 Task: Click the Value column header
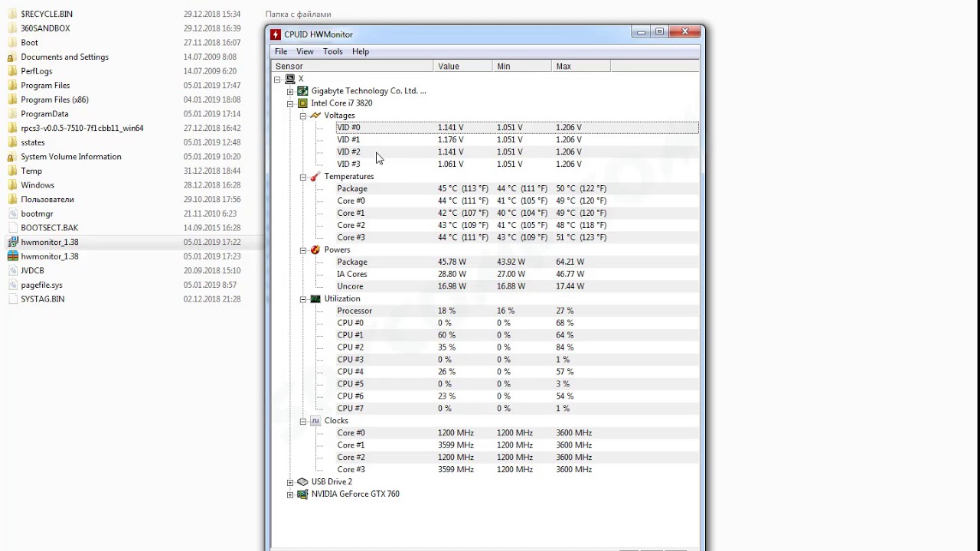point(462,67)
